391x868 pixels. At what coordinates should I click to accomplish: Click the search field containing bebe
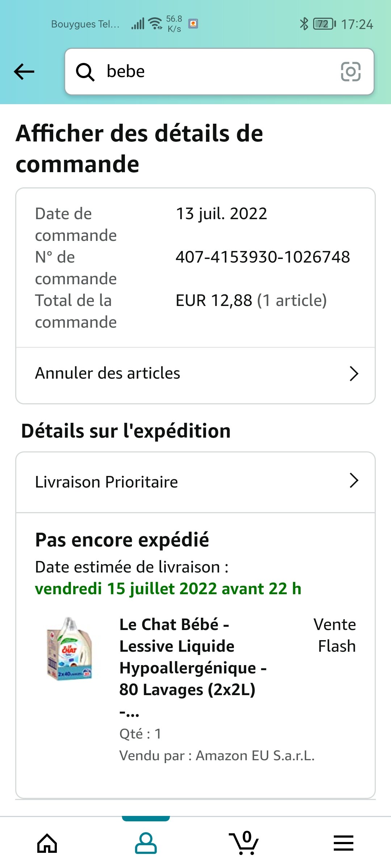click(219, 72)
